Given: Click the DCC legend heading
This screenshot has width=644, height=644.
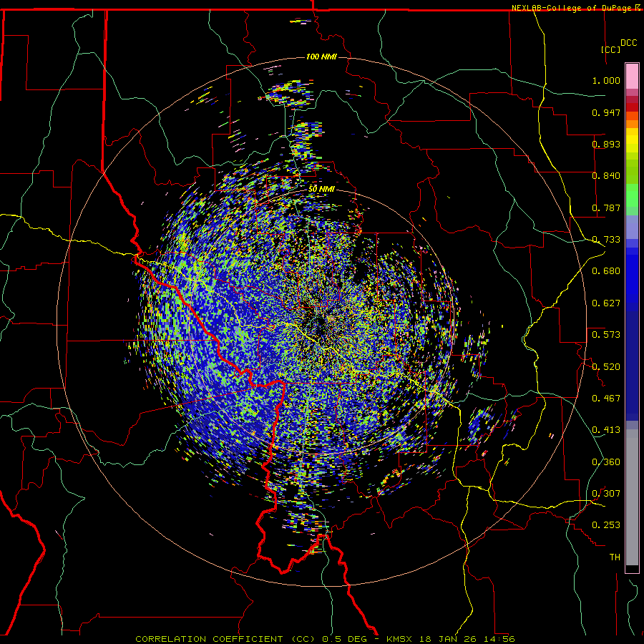Looking at the screenshot, I should click(628, 43).
